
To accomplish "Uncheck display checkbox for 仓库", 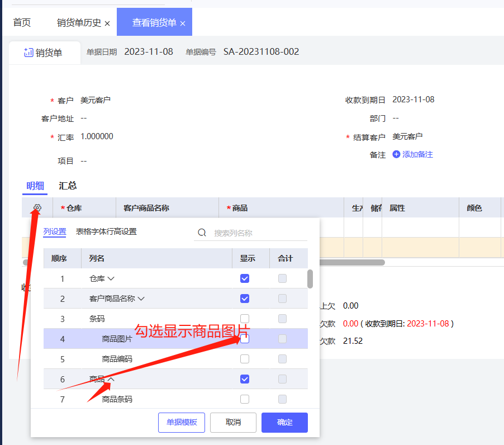I will coord(245,278).
